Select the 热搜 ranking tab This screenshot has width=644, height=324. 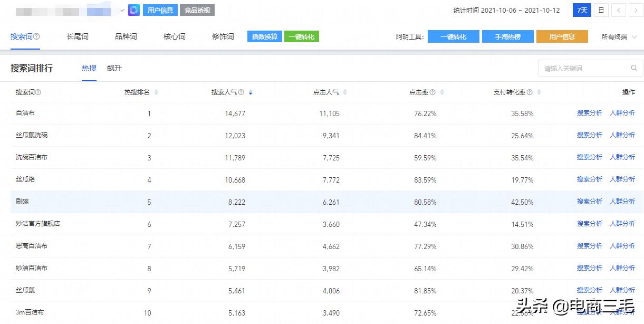point(89,68)
